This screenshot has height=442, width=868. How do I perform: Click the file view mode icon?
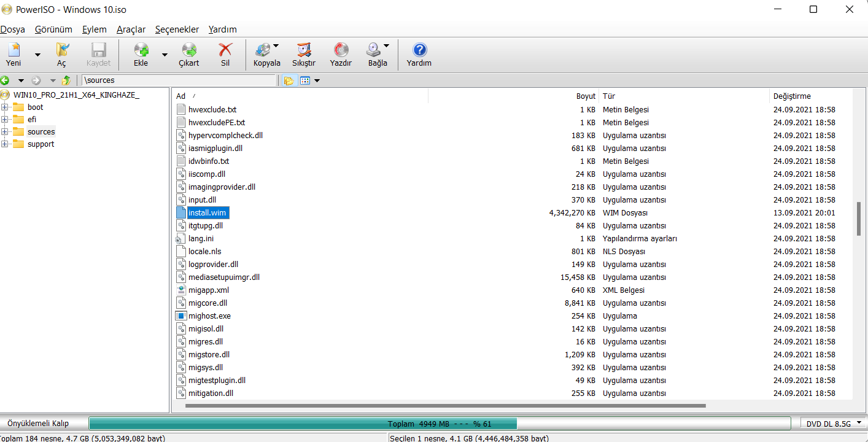click(305, 80)
